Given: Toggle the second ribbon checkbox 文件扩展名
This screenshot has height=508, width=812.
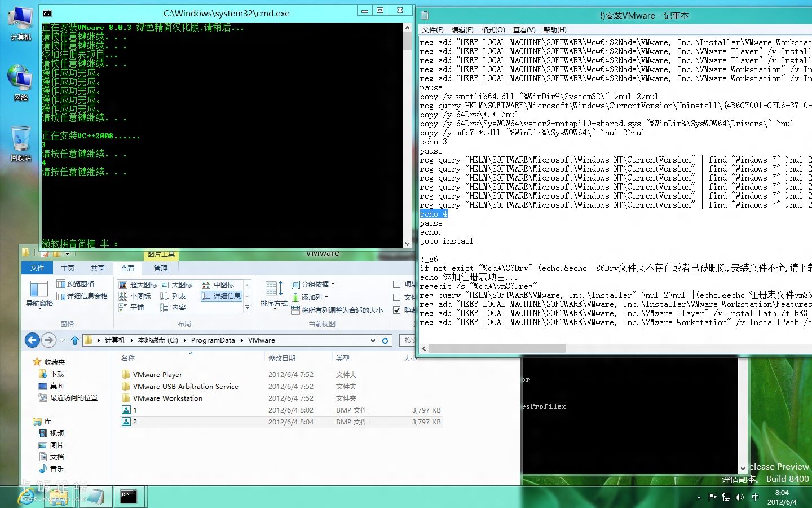Looking at the screenshot, I should tap(396, 297).
